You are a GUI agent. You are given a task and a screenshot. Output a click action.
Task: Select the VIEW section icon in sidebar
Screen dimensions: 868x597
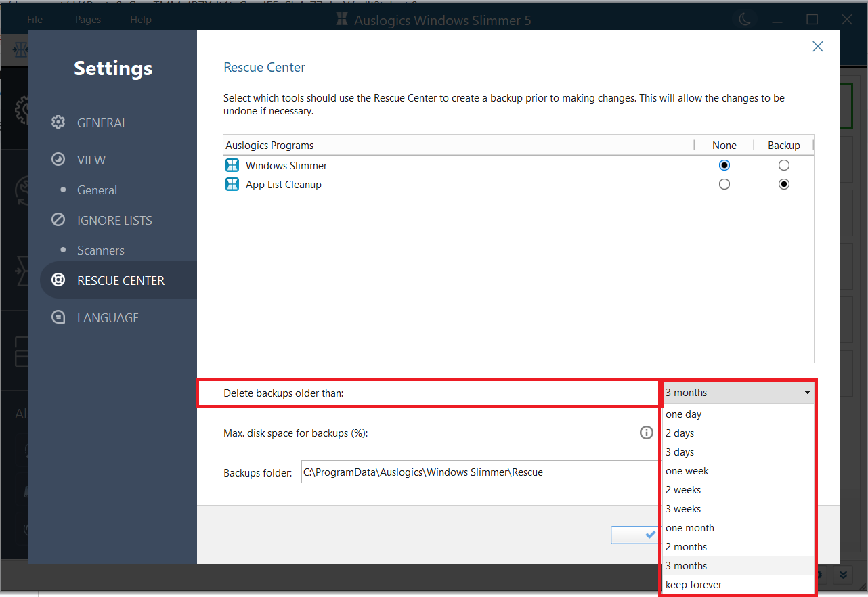(x=58, y=160)
